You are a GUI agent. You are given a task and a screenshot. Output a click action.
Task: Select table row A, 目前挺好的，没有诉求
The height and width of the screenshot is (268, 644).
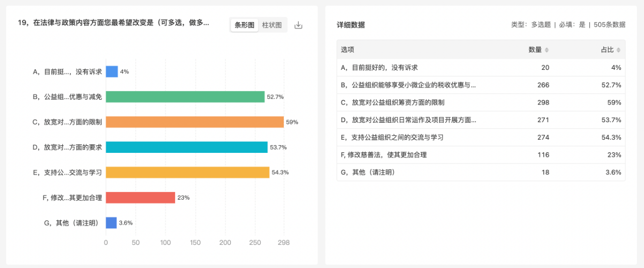pyautogui.click(x=481, y=67)
